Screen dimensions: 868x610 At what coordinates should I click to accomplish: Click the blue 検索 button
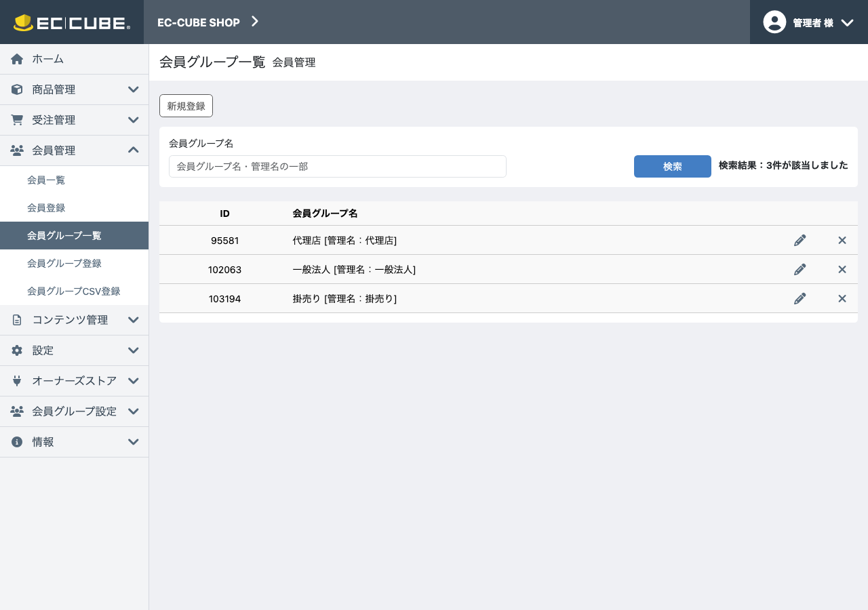click(x=672, y=166)
